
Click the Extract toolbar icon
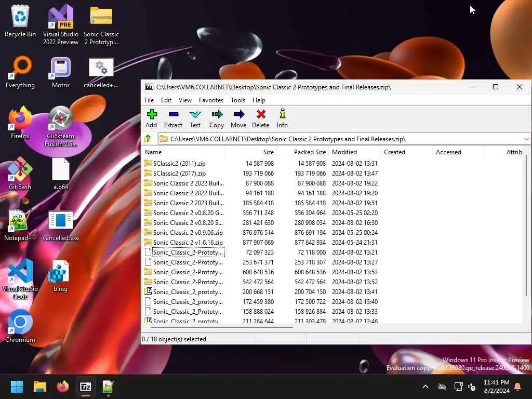pos(173,118)
